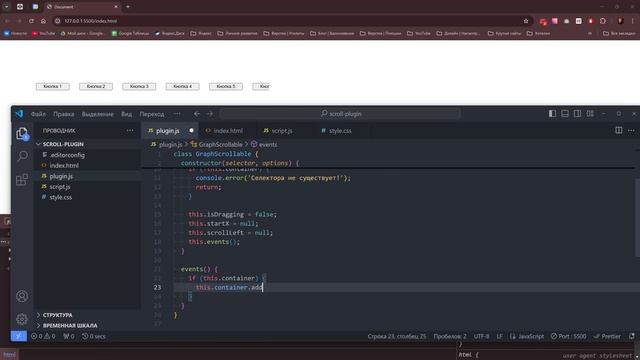Click the Кнопка 1 button on the page
The width and height of the screenshot is (640, 360).
point(53,86)
